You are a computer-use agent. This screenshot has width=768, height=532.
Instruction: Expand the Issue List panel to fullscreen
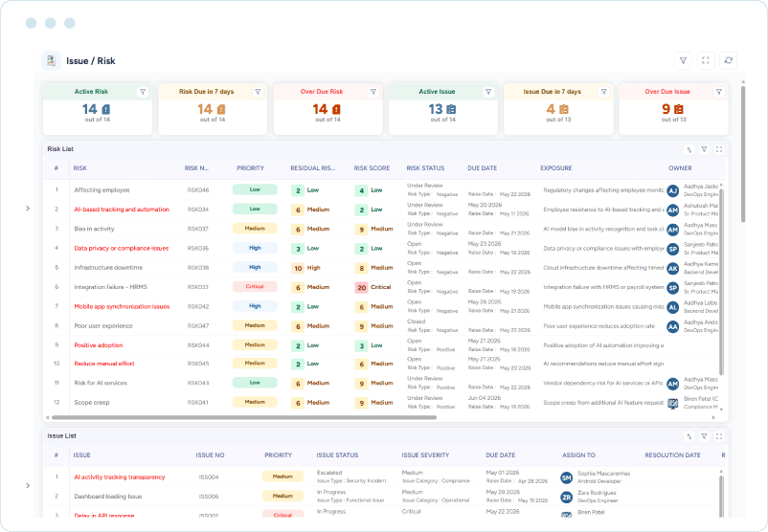pyautogui.click(x=719, y=436)
